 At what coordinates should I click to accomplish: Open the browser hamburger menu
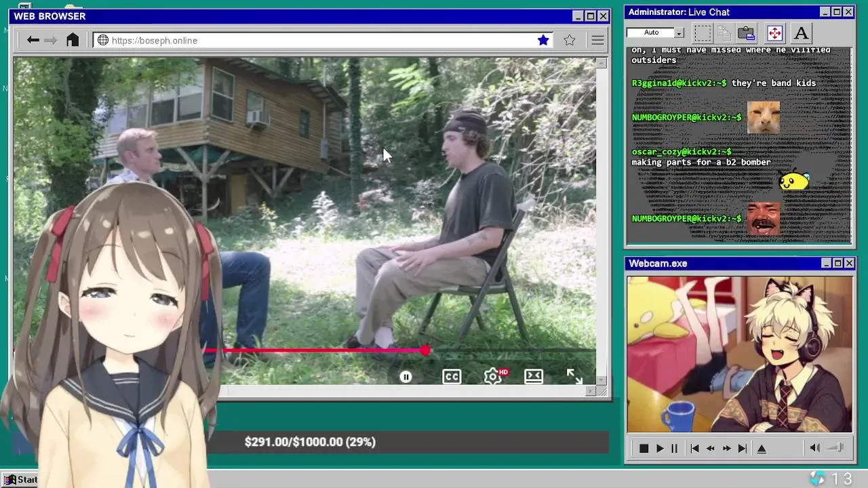[597, 41]
